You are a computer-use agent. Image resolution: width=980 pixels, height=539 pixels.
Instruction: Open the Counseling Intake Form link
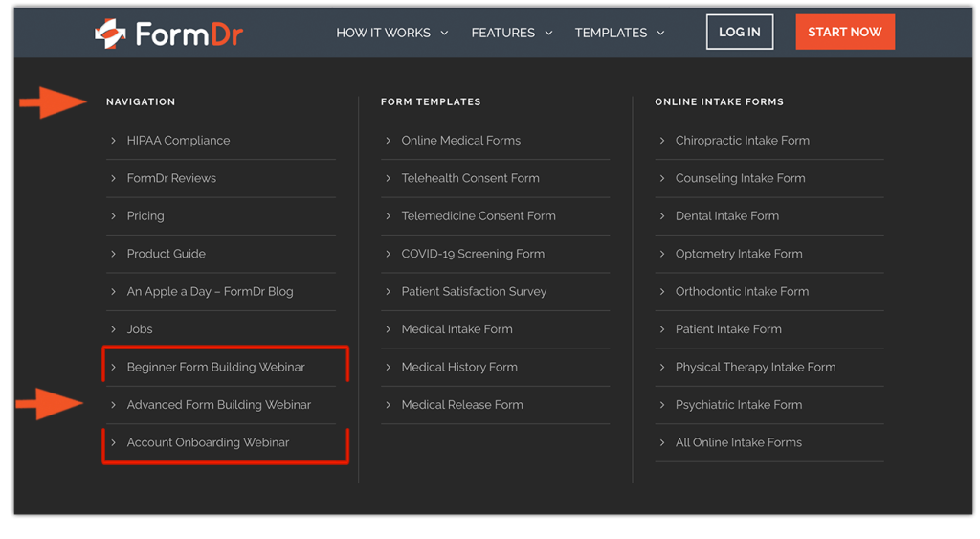[740, 178]
